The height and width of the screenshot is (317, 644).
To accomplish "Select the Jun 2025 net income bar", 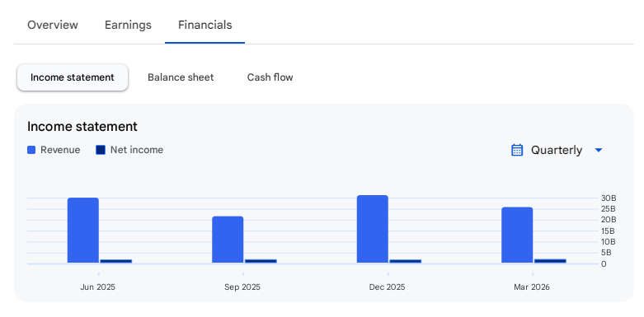I will click(115, 261).
